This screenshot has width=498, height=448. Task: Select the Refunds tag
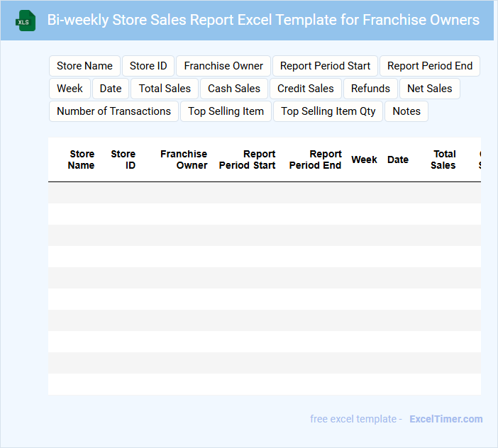coord(370,89)
